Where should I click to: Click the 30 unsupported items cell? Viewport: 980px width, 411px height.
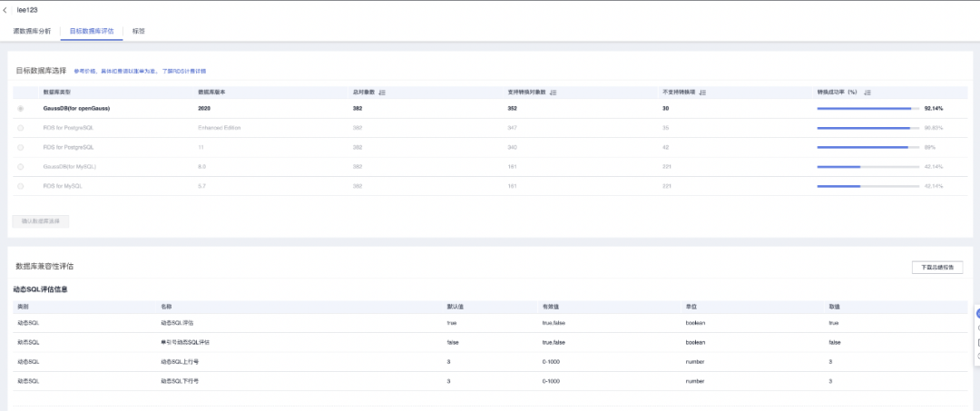666,109
